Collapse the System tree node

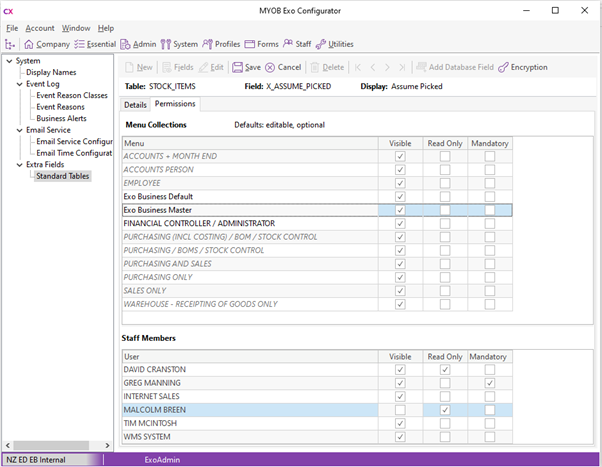tap(9, 61)
